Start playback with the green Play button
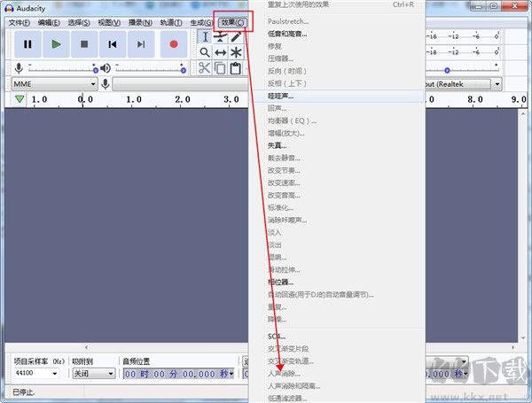Viewport: 532px width, 403px height. click(56, 44)
